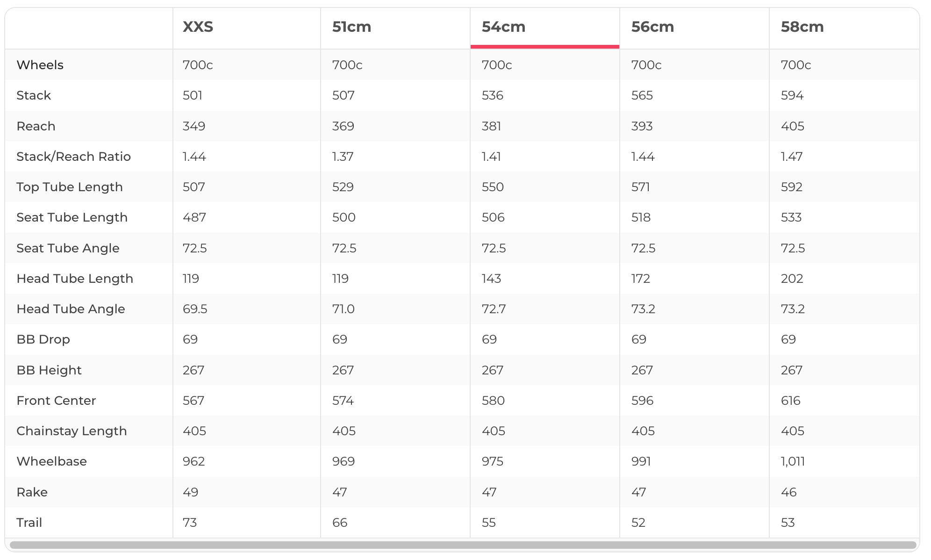Viewport: 931px width, 560px height.
Task: Click the Front Center value 596 for 56cm
Action: [x=642, y=401]
